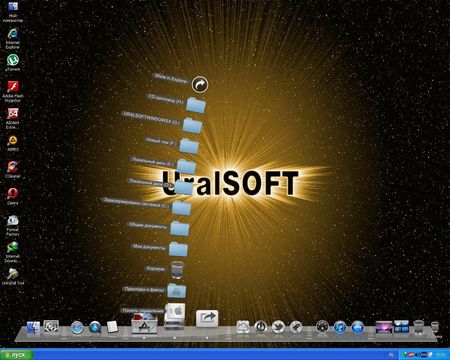Image resolution: width=450 pixels, height=360 pixels.
Task: Open System Preferences gear in the dock
Action: 51,327
